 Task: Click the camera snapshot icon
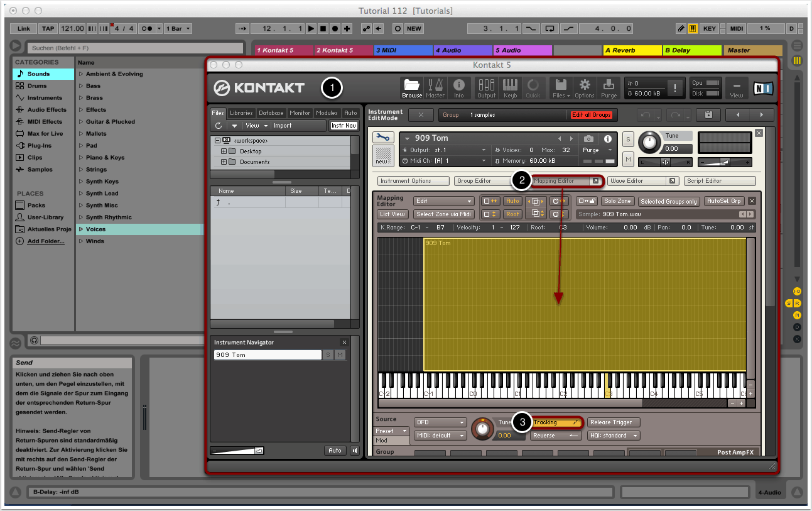[588, 139]
